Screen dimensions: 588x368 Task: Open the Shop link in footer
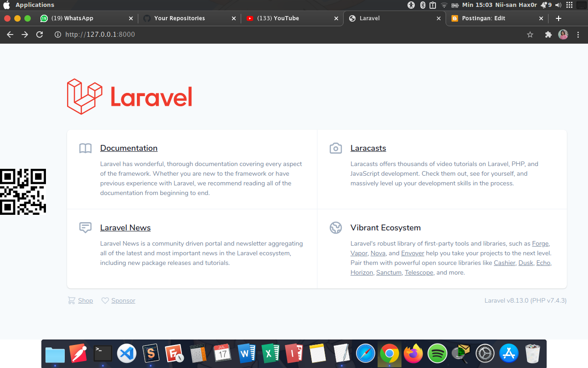click(x=85, y=300)
